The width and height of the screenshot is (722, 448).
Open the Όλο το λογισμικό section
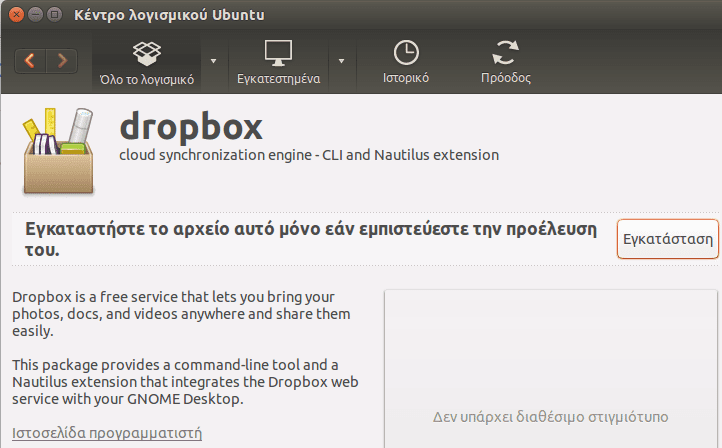point(147,63)
